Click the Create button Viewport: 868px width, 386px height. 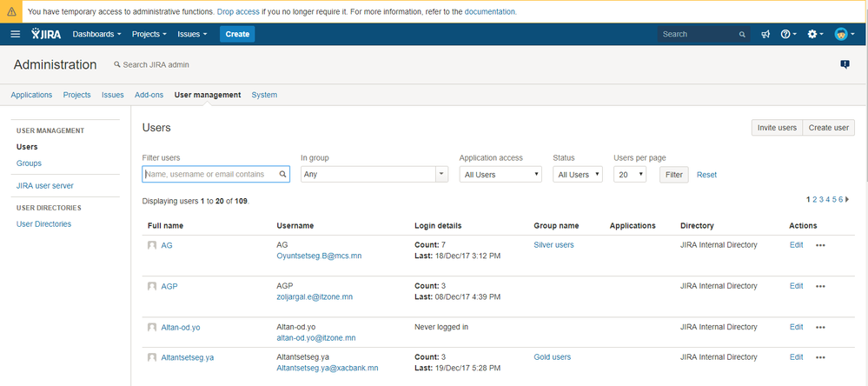tap(237, 34)
